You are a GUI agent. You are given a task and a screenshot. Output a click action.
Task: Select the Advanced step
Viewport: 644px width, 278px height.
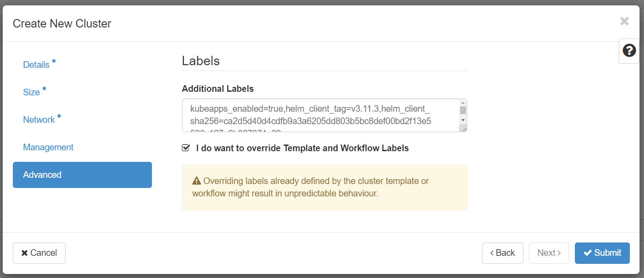click(x=82, y=175)
